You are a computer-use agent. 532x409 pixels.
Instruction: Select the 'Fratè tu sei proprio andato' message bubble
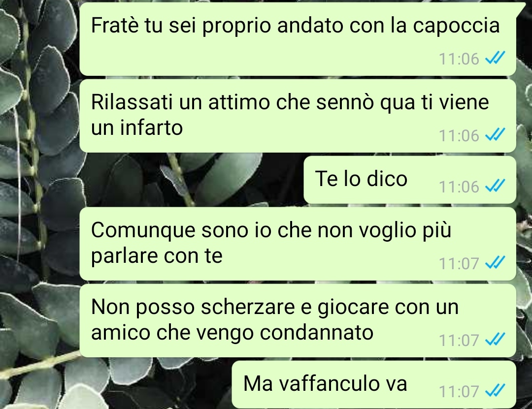click(x=298, y=39)
